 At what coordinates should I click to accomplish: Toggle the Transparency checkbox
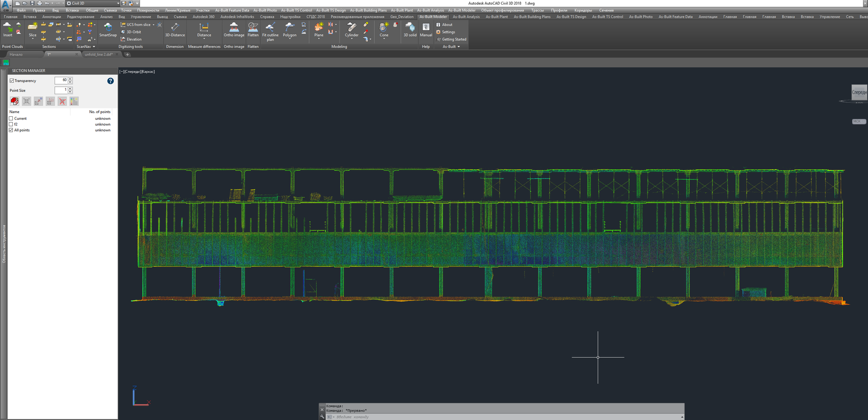[12, 81]
